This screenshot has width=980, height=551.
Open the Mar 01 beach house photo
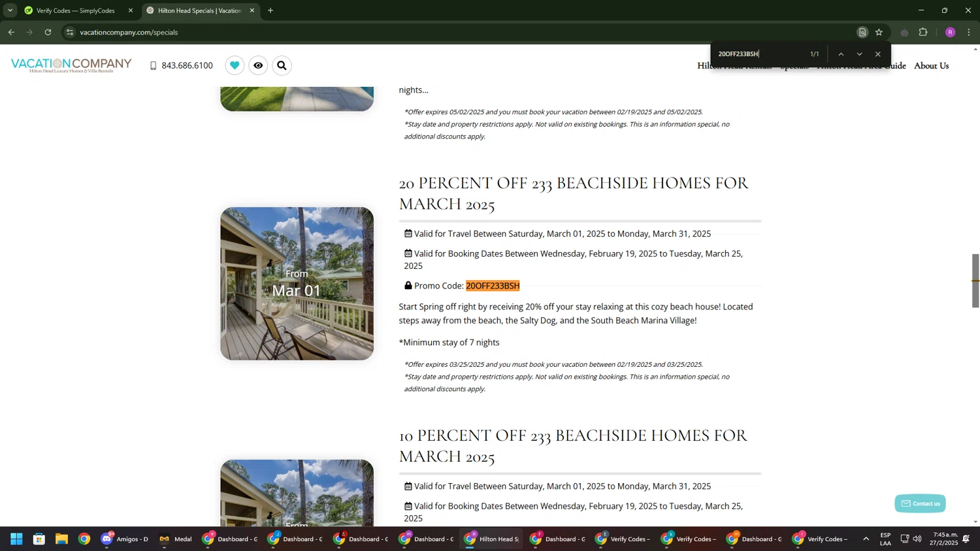(x=297, y=283)
